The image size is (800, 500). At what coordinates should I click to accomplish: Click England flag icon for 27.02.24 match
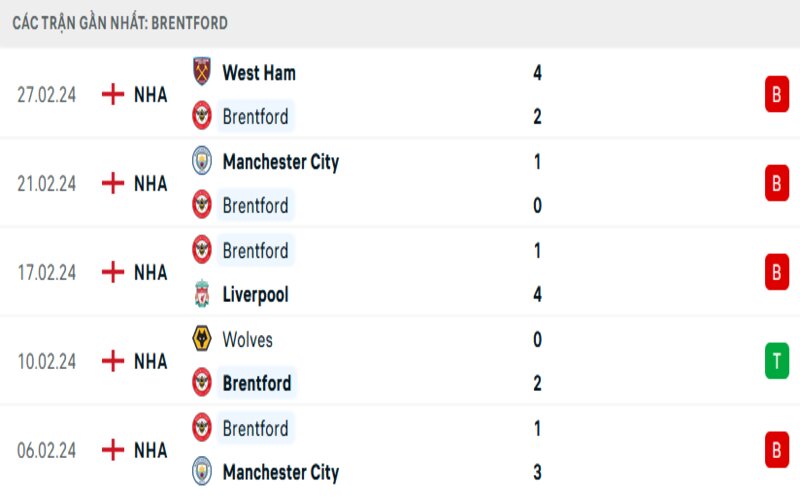(x=113, y=94)
